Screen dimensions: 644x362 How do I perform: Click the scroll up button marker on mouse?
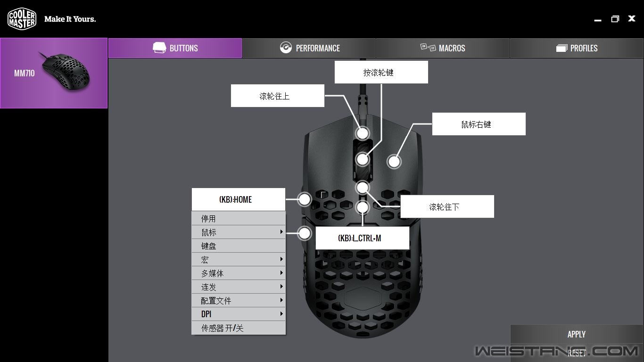(363, 133)
